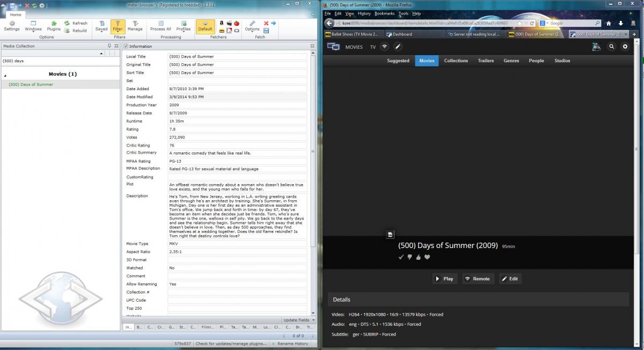Image resolution: width=644 pixels, height=350 pixels.
Task: Open Rename History in status bar
Action: click(x=290, y=344)
